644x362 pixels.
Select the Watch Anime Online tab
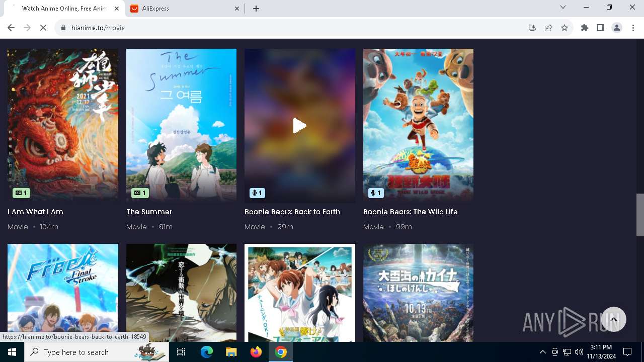pos(64,9)
